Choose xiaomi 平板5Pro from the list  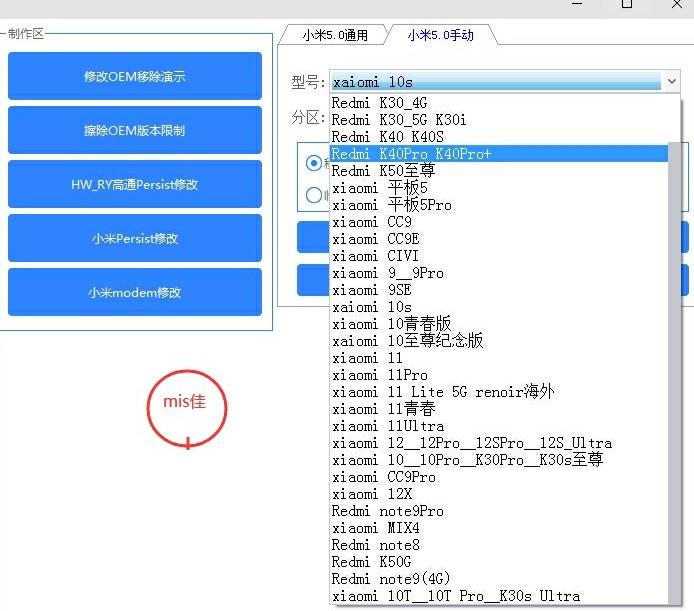tap(392, 205)
